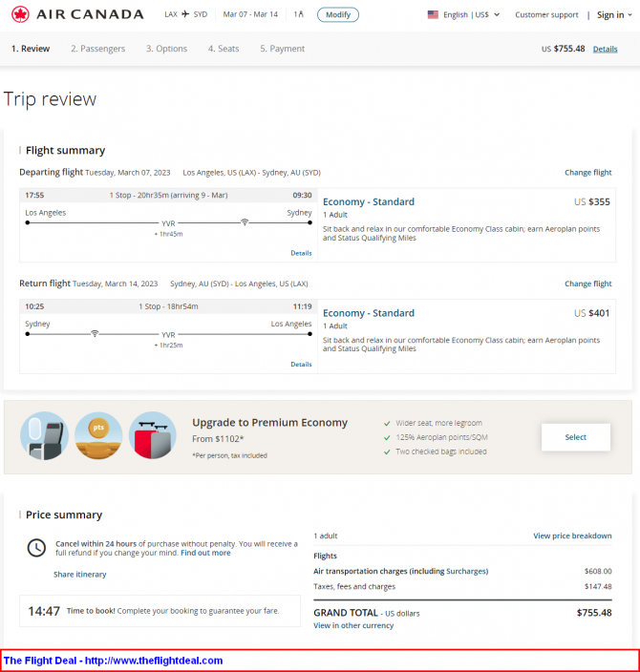The width and height of the screenshot is (640, 672).
Task: Click the YVR stop on the departing flight
Action: 168,223
